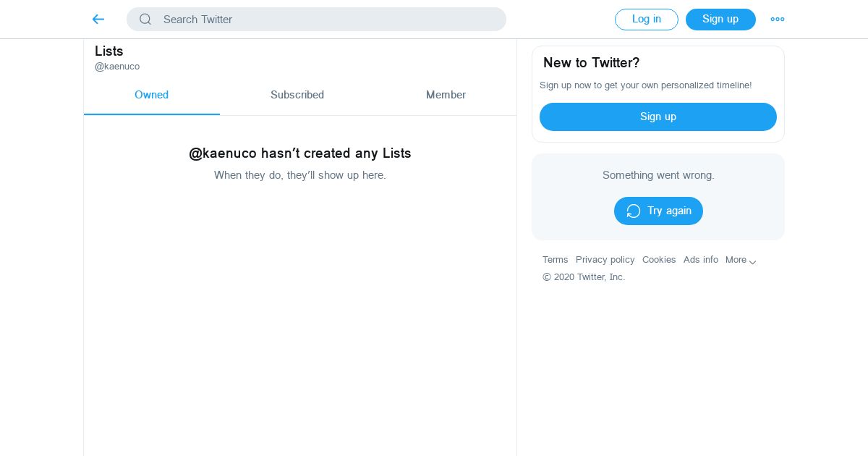Select the Subscribed tab
Viewport: 868px width, 456px height.
297,95
